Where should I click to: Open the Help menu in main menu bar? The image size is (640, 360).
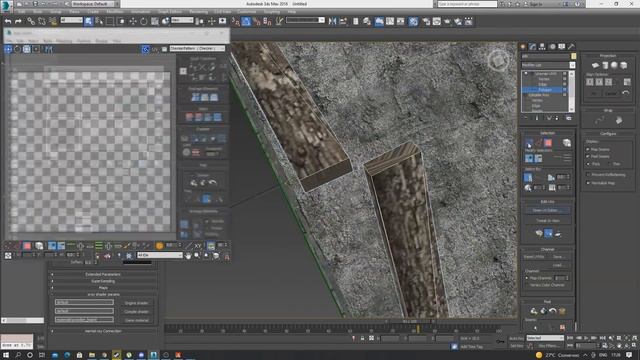click(x=291, y=12)
